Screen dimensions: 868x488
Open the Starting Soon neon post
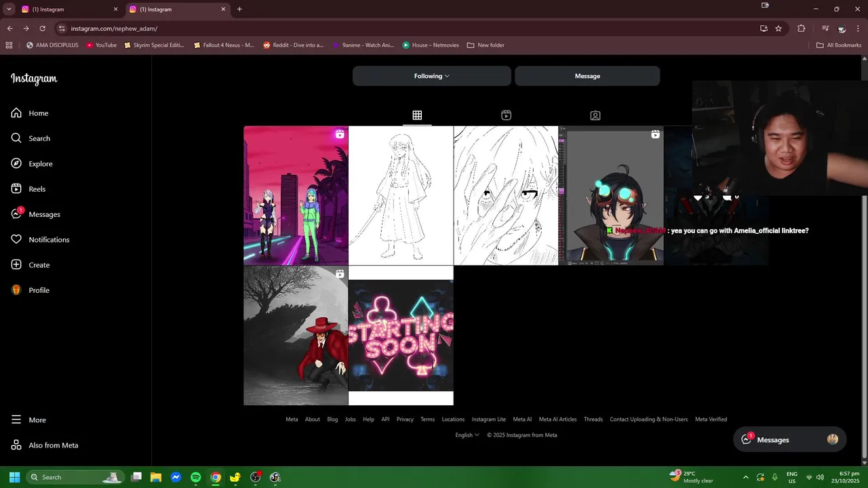(401, 335)
